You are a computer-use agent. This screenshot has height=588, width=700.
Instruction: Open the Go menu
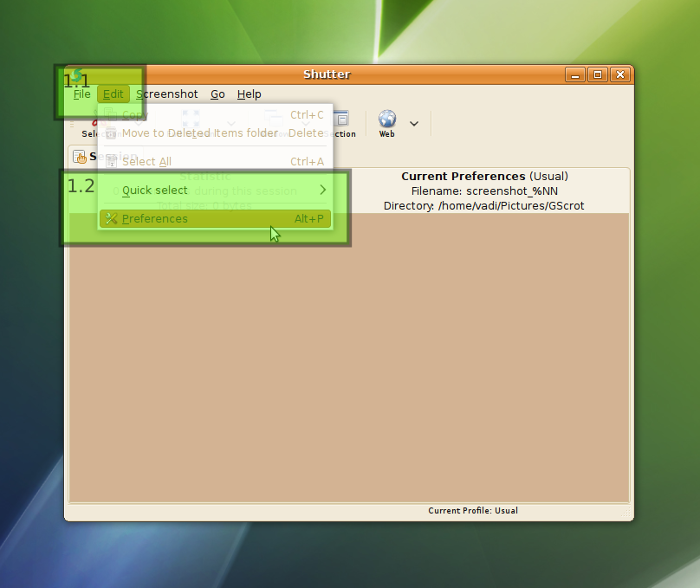tap(217, 94)
